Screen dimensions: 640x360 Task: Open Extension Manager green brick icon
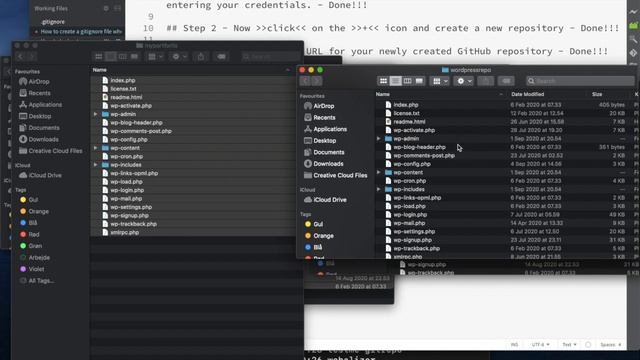pos(633,26)
